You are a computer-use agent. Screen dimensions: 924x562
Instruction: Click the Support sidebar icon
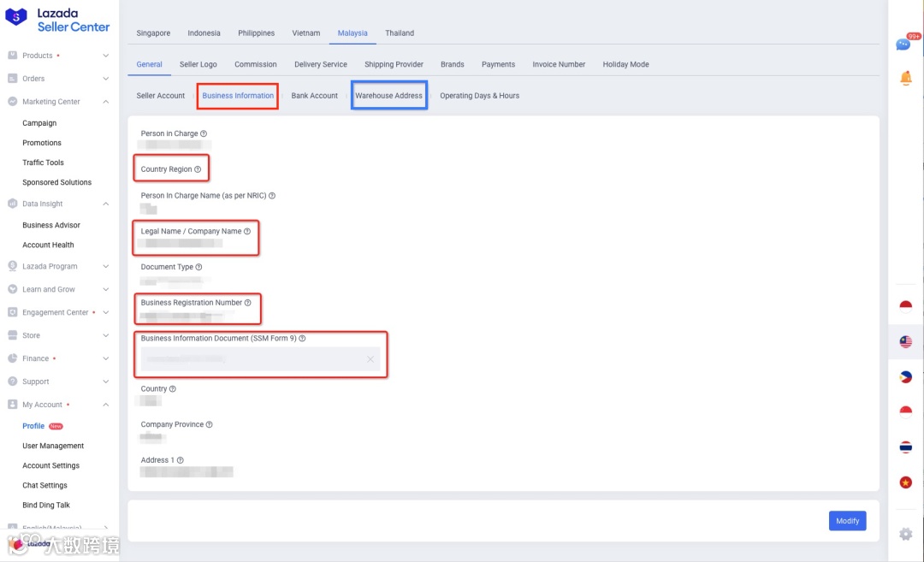click(x=12, y=382)
